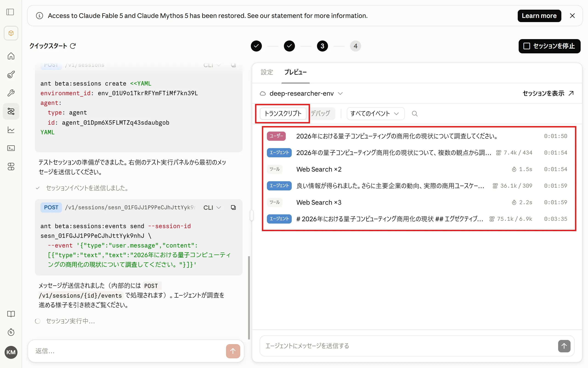
Task: Open the すべてのイベント filter dropdown
Action: pos(375,114)
